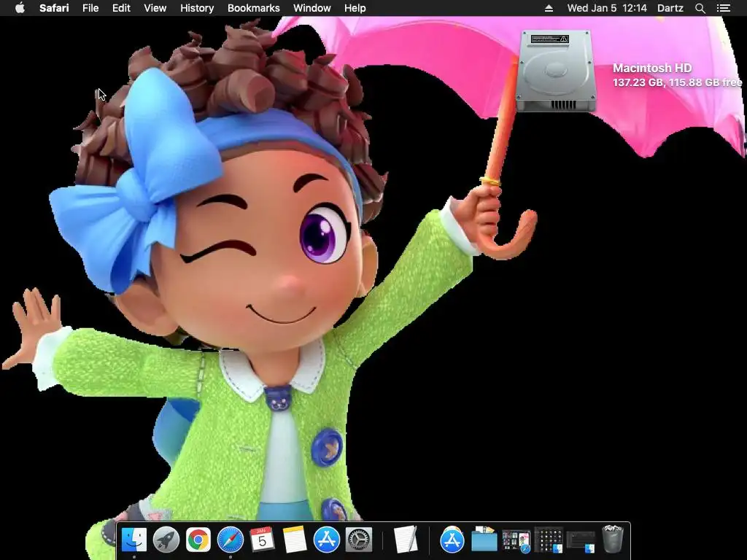The image size is (747, 560).
Task: Click the date and time Wed Jan 5
Action: 607,8
